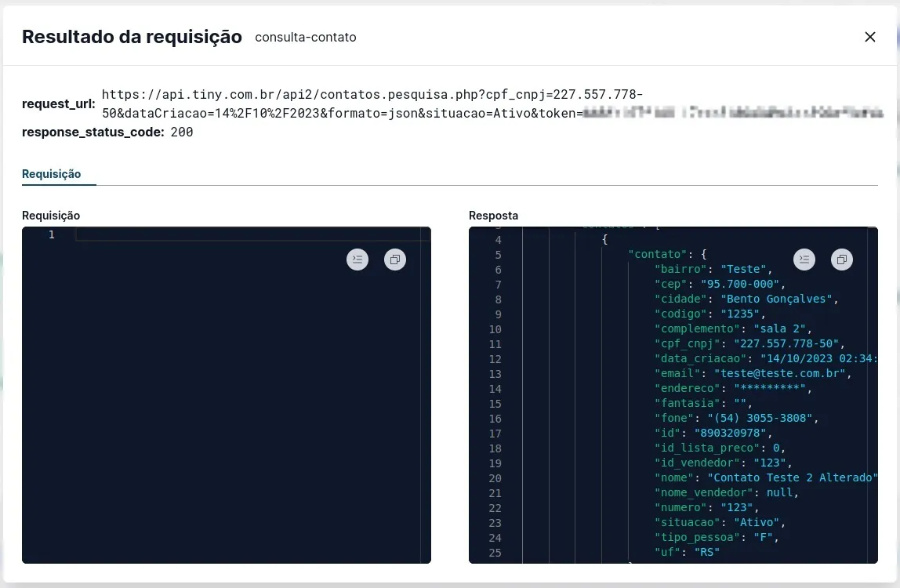
Task: Click the "fantasia" response line
Action: pos(703,404)
